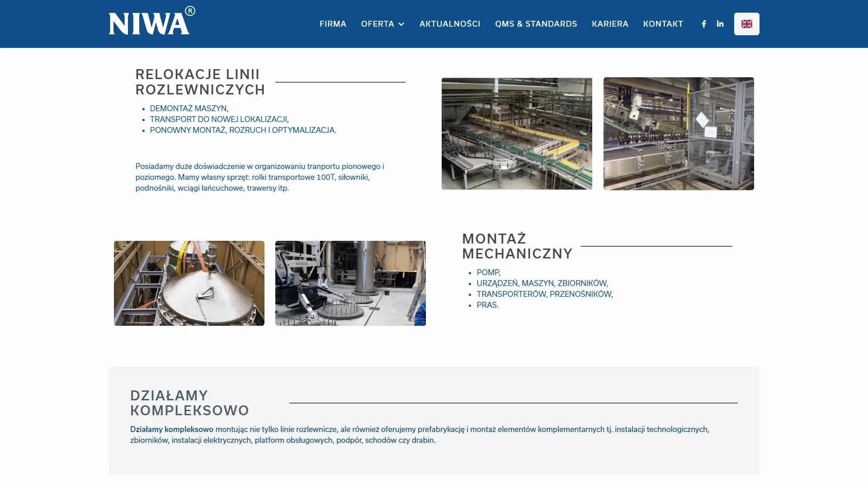View the caged bottle line photo
868x488 pixels.
[x=679, y=134]
